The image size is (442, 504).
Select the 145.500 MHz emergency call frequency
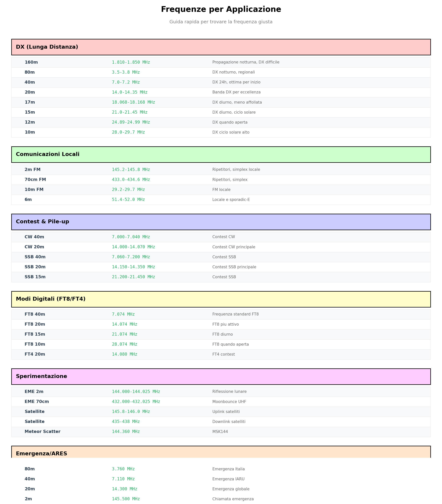pos(126,499)
